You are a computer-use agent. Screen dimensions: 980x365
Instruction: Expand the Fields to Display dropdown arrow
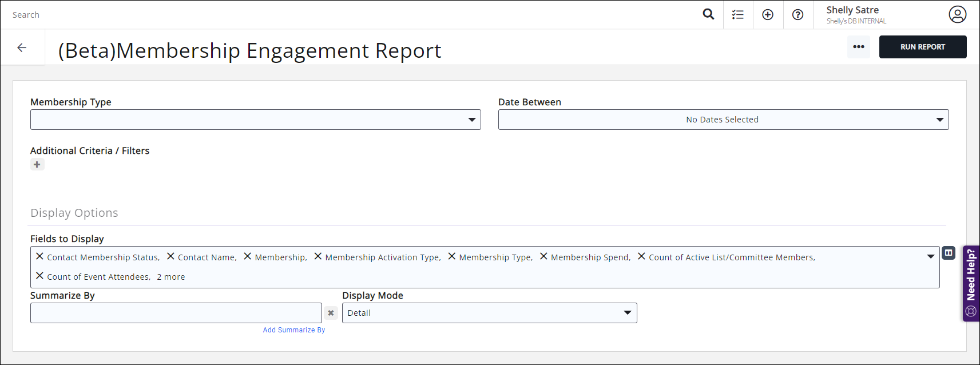(x=931, y=256)
